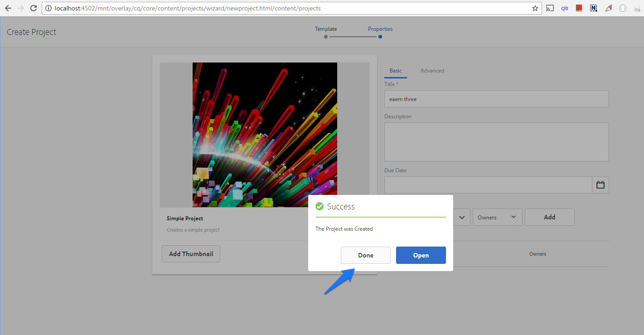Click the browser back arrow
Viewport: 644px width, 335px height.
pos(8,8)
